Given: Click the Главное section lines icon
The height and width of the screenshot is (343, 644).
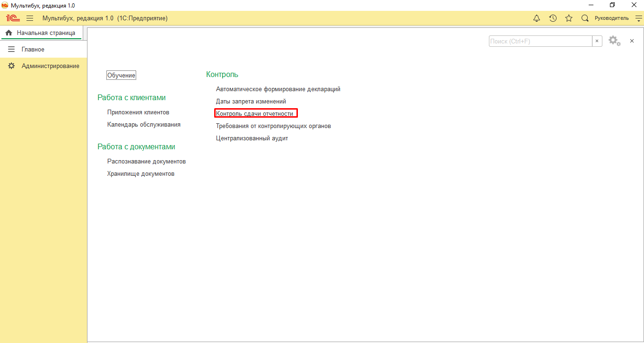Looking at the screenshot, I should [11, 49].
